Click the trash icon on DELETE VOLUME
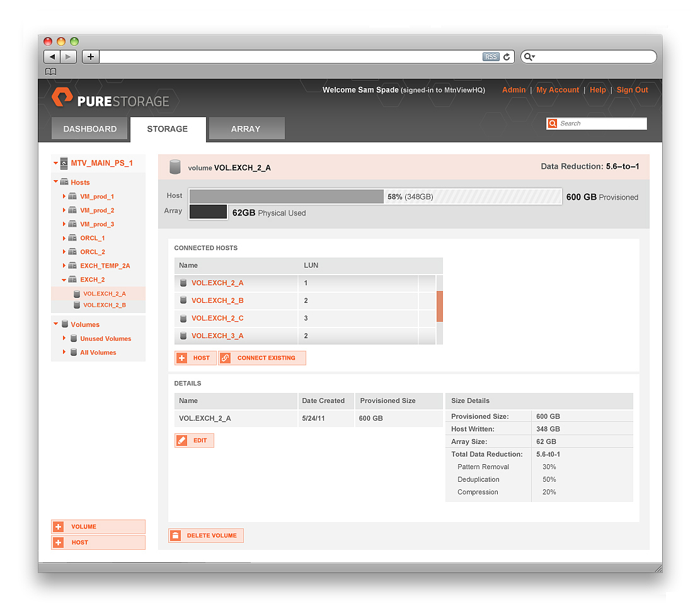 point(175,535)
